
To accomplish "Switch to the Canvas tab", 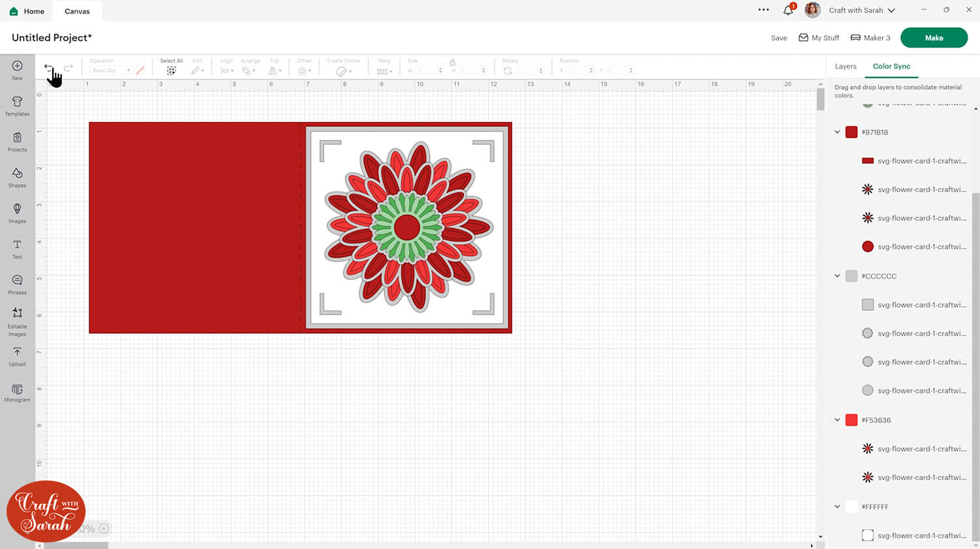I will (x=77, y=11).
